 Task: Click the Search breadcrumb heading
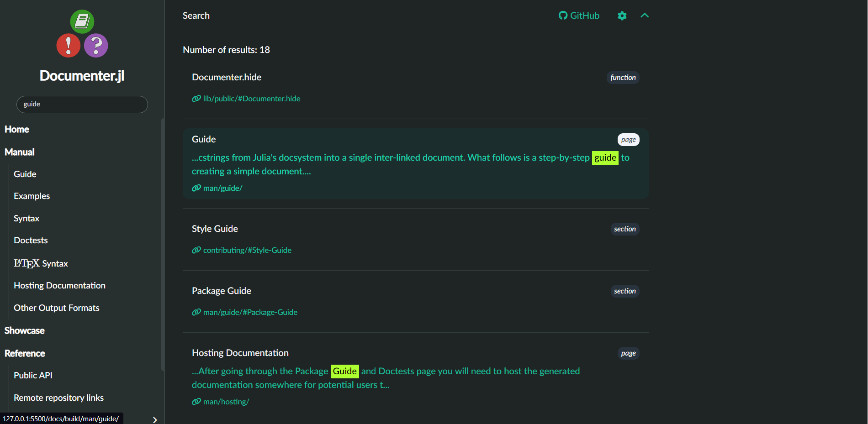tap(196, 16)
